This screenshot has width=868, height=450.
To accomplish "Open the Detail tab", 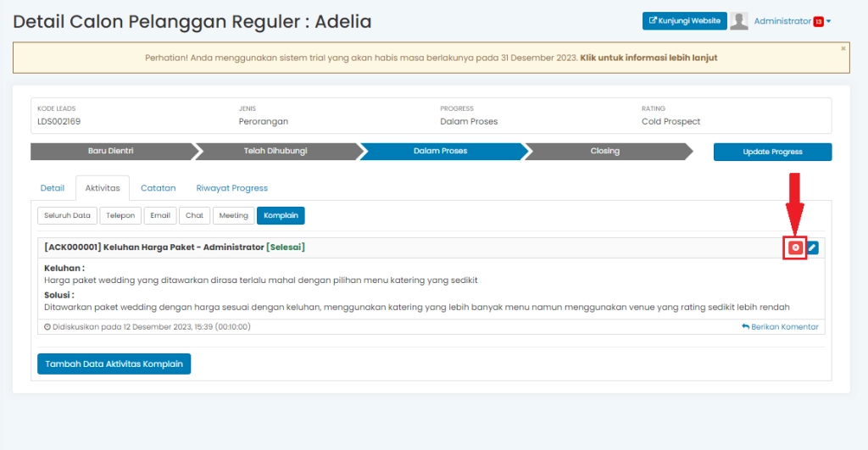I will pyautogui.click(x=53, y=188).
